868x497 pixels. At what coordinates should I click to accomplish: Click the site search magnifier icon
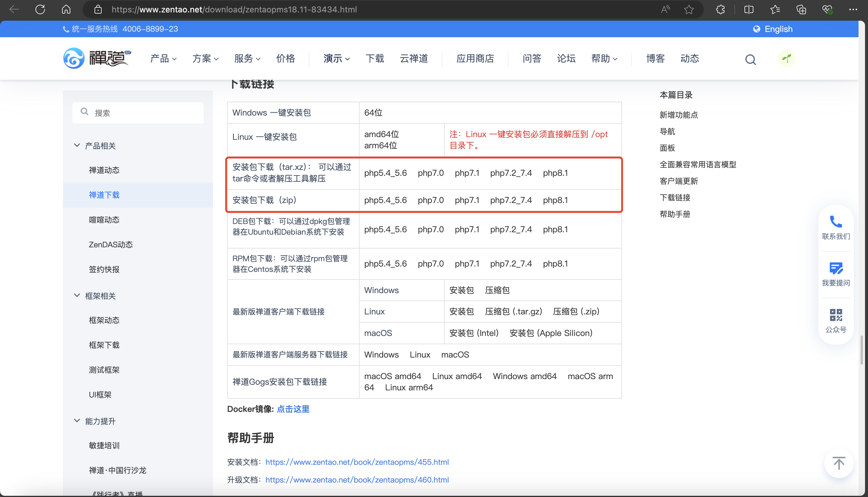point(750,59)
